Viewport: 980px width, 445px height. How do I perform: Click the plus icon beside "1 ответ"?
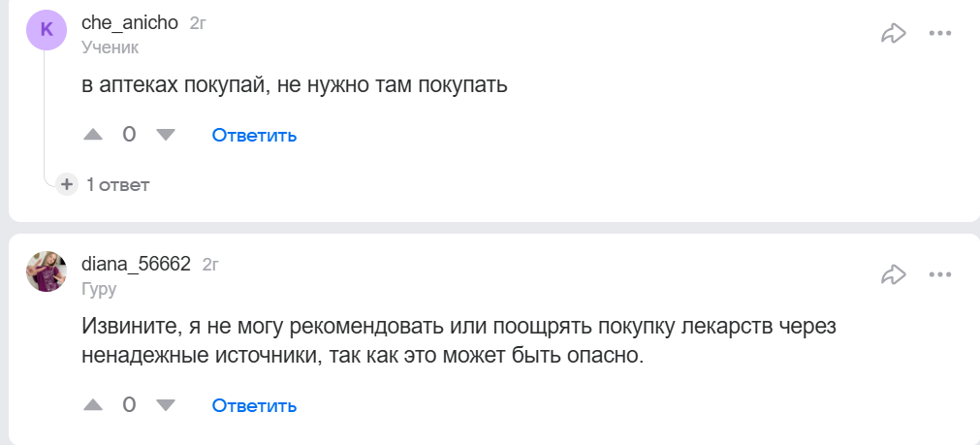point(67,184)
